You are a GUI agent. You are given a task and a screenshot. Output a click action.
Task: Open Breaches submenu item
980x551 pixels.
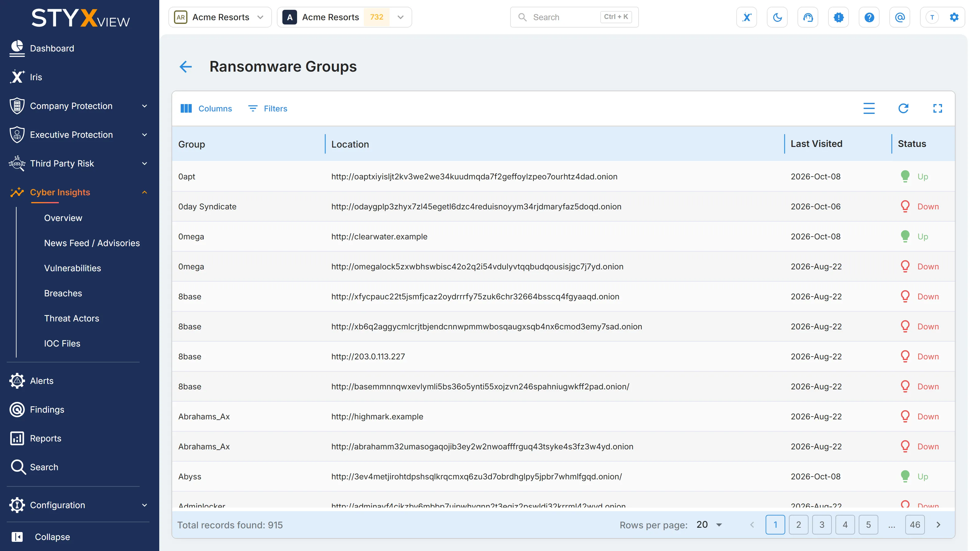(63, 293)
